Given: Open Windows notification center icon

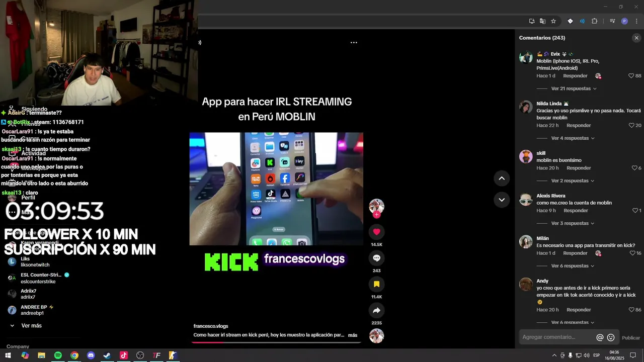Looking at the screenshot, I should pyautogui.click(x=633, y=355).
